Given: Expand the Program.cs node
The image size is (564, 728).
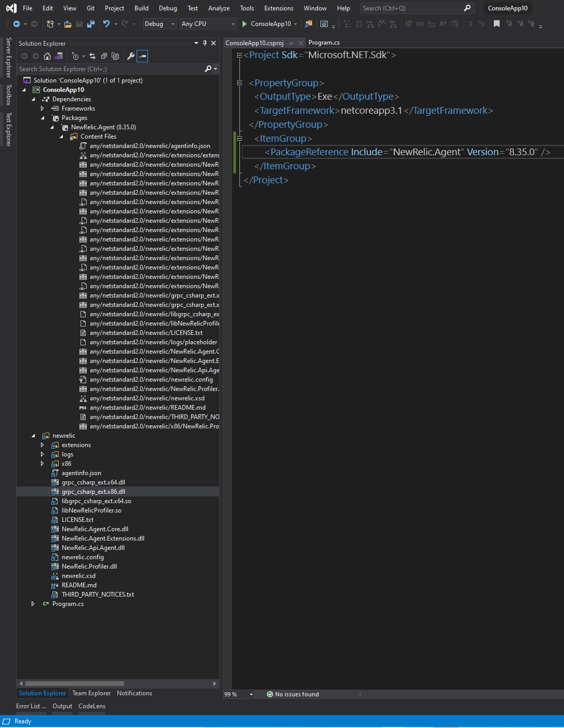Looking at the screenshot, I should 33,604.
